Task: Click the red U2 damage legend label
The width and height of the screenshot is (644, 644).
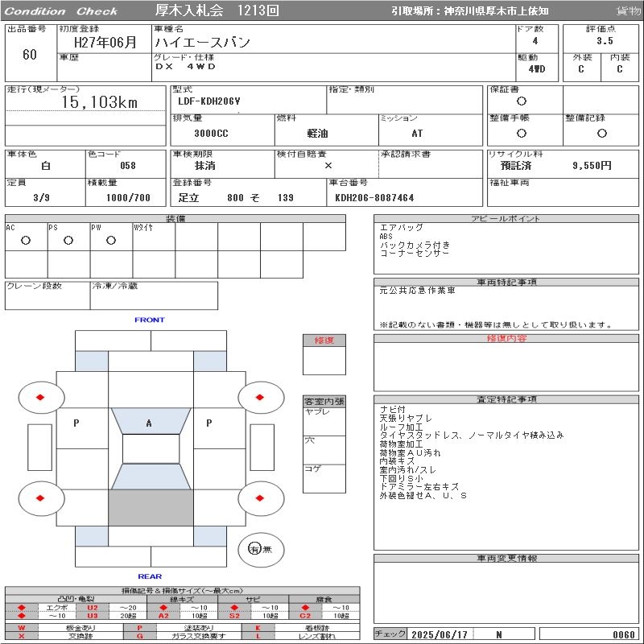Action: coord(93,608)
